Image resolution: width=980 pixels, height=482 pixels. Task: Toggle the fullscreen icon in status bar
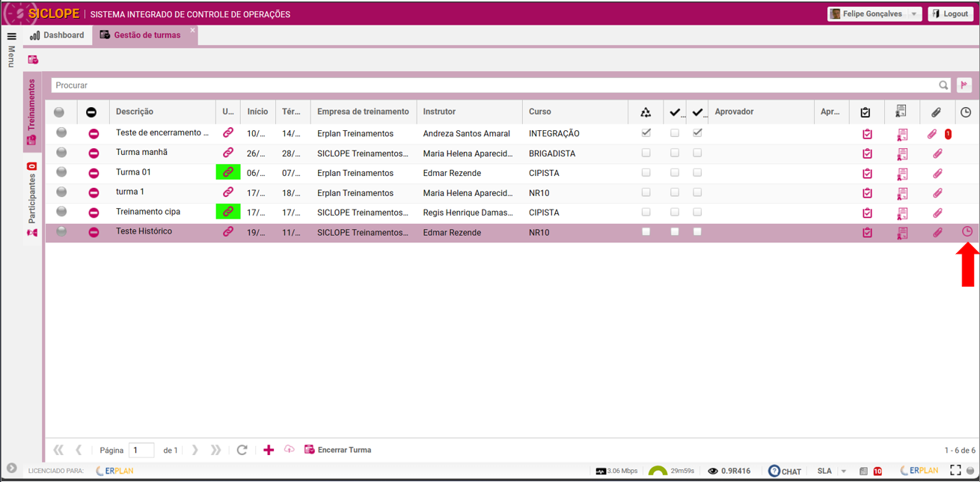tap(955, 471)
